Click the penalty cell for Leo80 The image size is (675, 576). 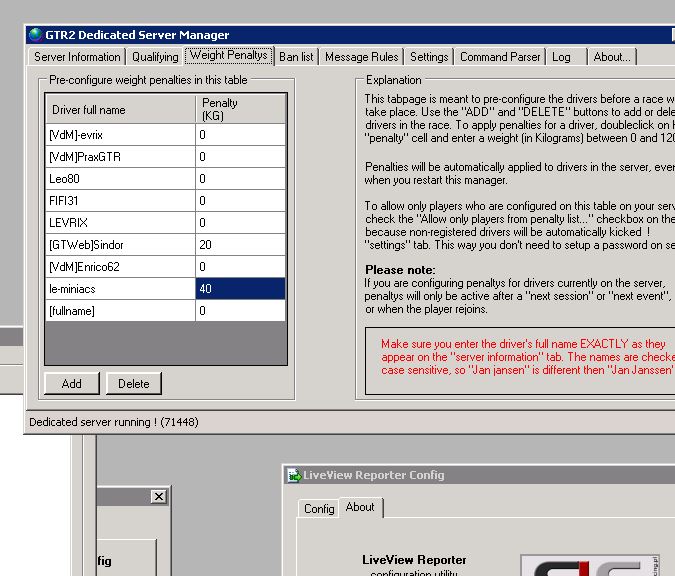(241, 179)
